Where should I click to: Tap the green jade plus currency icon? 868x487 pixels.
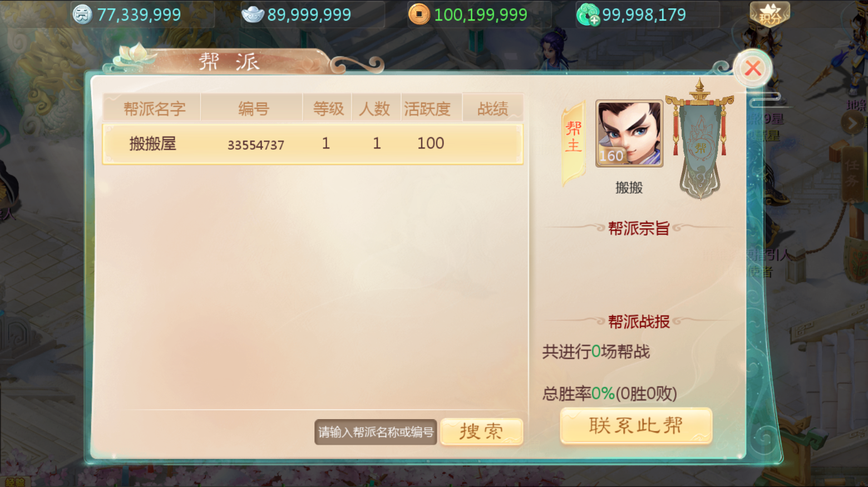588,14
